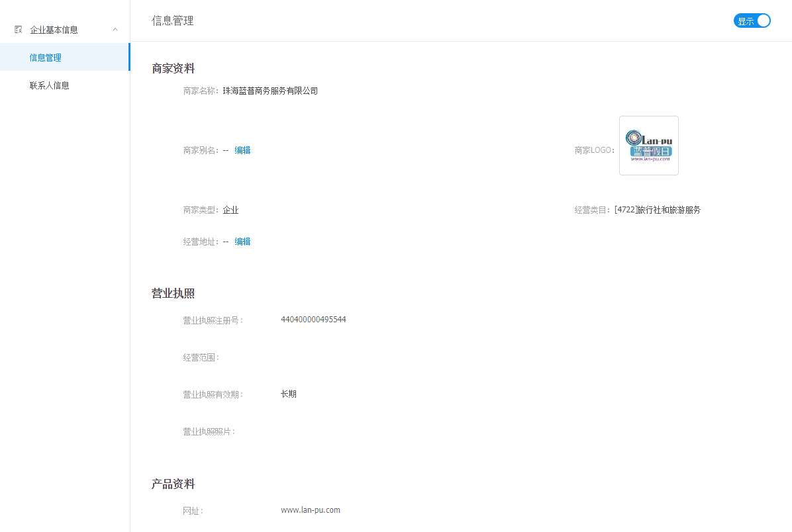Click the website www.lan-pu.com
792x532 pixels.
(310, 510)
